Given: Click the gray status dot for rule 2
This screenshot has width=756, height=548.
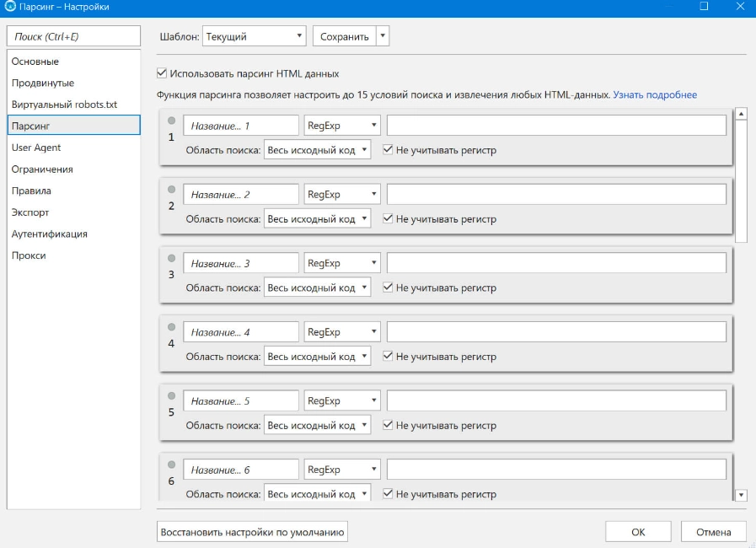Looking at the screenshot, I should 171,189.
